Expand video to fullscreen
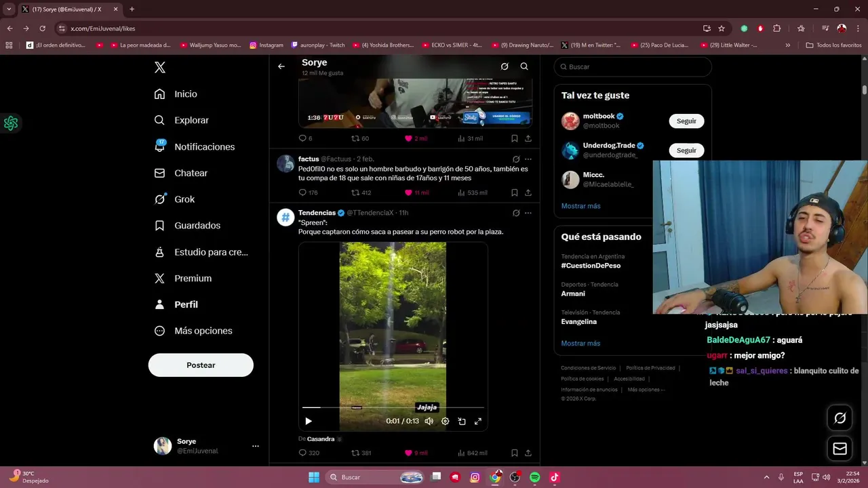The image size is (868, 488). click(478, 421)
